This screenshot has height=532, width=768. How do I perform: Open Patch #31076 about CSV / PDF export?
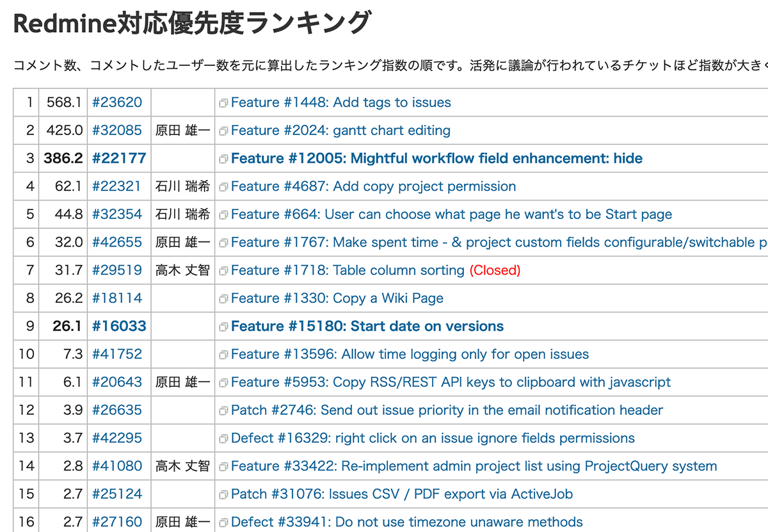point(402,494)
